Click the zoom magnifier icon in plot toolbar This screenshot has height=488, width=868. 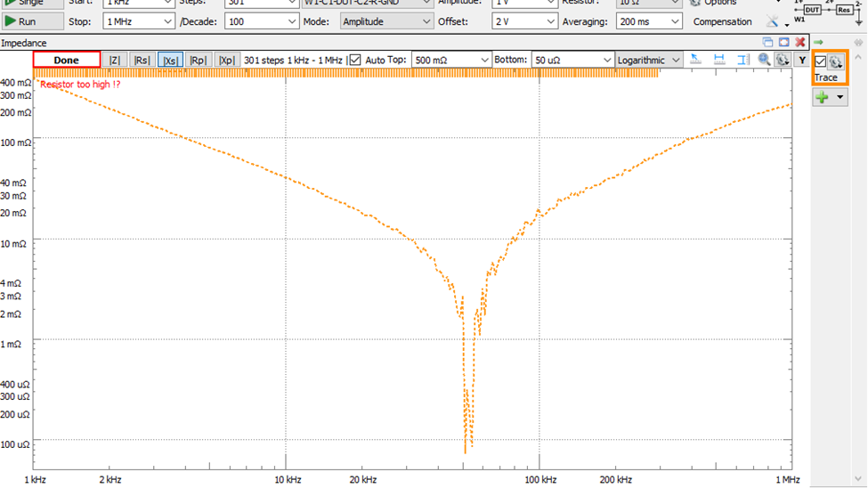pos(764,60)
